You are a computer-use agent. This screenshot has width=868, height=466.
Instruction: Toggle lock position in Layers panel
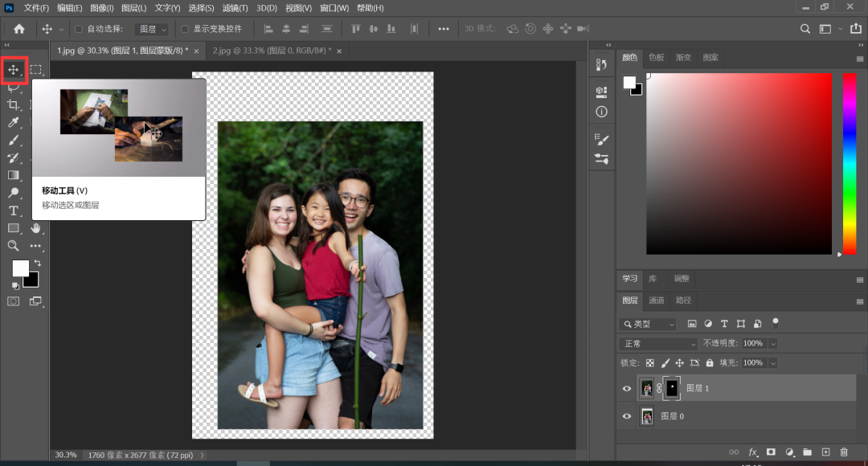(679, 363)
